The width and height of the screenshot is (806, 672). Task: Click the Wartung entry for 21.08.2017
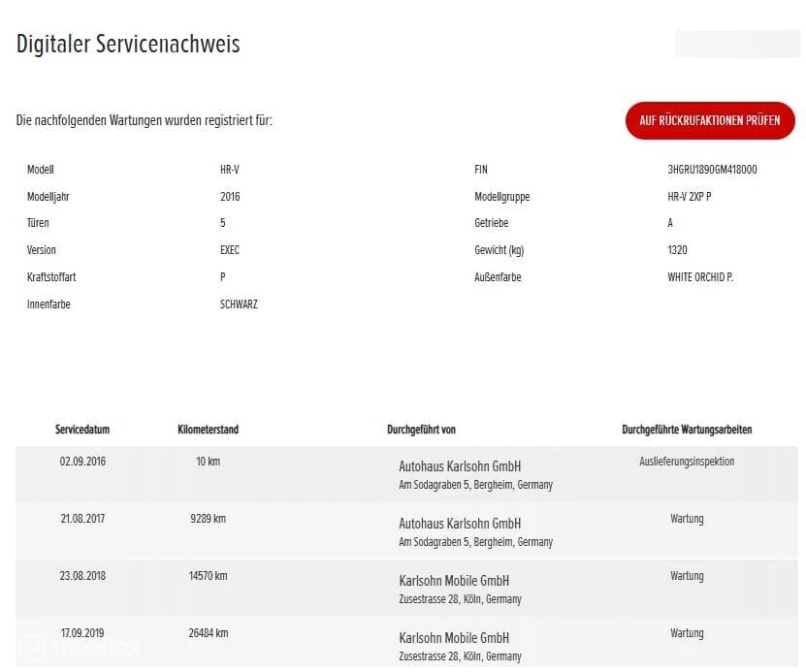687,519
